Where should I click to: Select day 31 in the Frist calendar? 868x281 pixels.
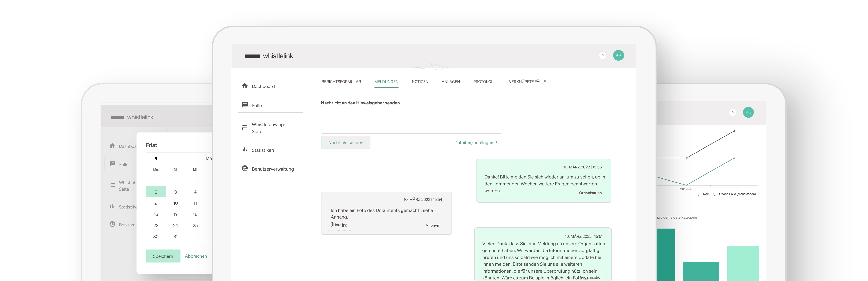tap(176, 236)
